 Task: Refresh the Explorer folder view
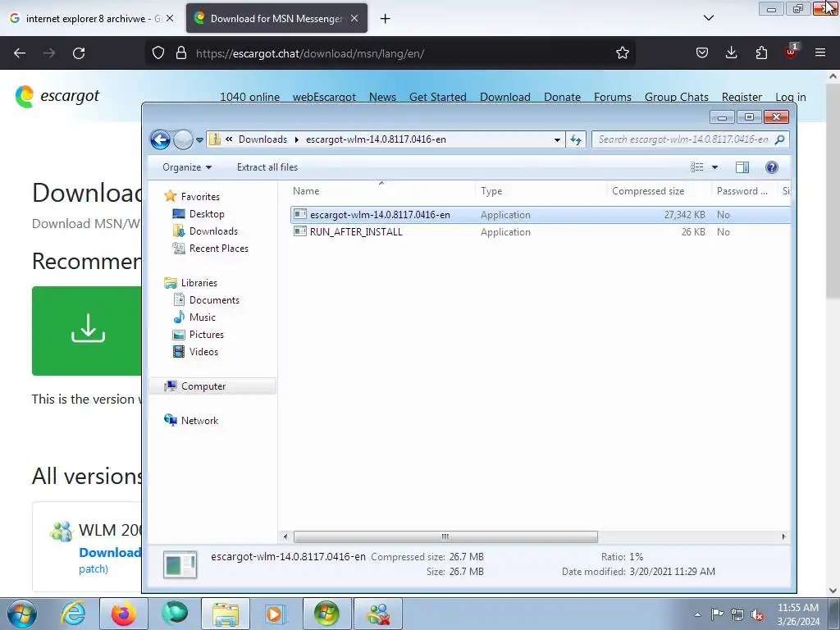tap(576, 139)
